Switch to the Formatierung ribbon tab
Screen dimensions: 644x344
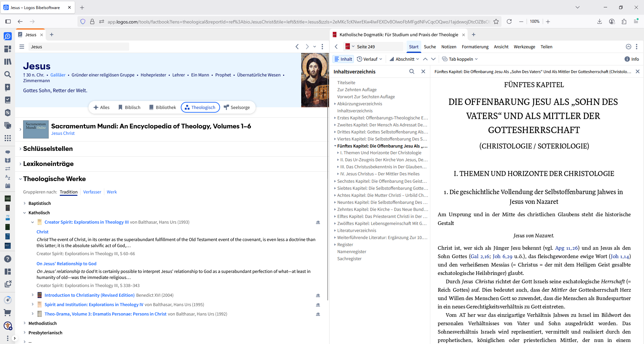tap(475, 47)
